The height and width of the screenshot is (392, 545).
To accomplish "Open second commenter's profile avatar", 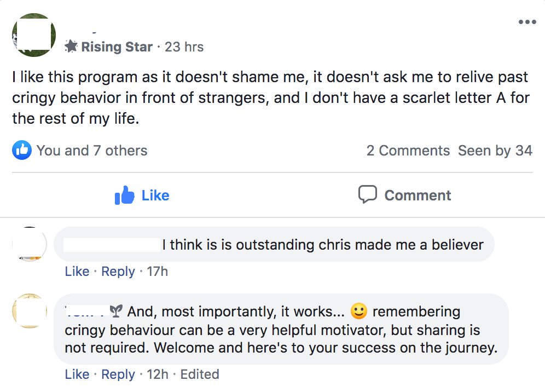I will click(x=30, y=310).
